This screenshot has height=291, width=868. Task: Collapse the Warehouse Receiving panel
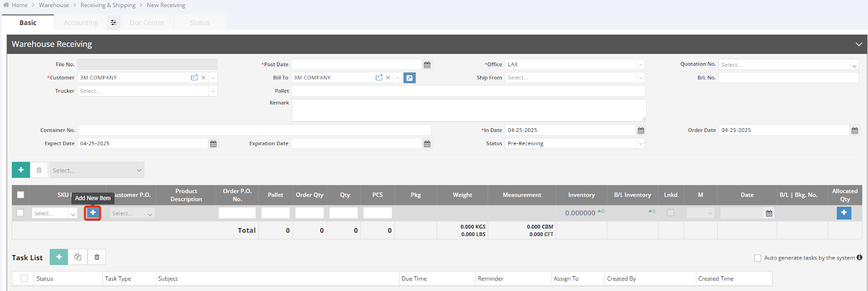click(858, 44)
